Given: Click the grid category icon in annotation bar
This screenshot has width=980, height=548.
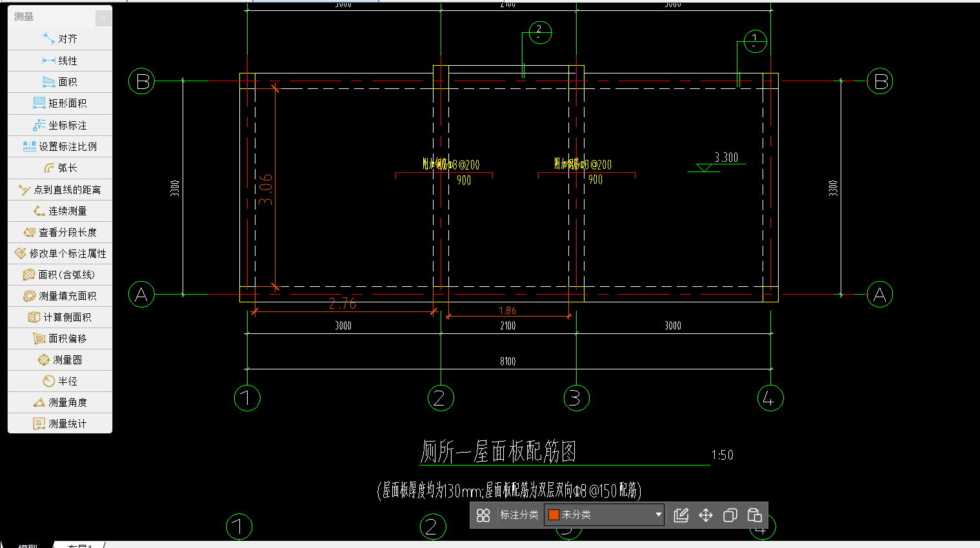Looking at the screenshot, I should point(483,515).
